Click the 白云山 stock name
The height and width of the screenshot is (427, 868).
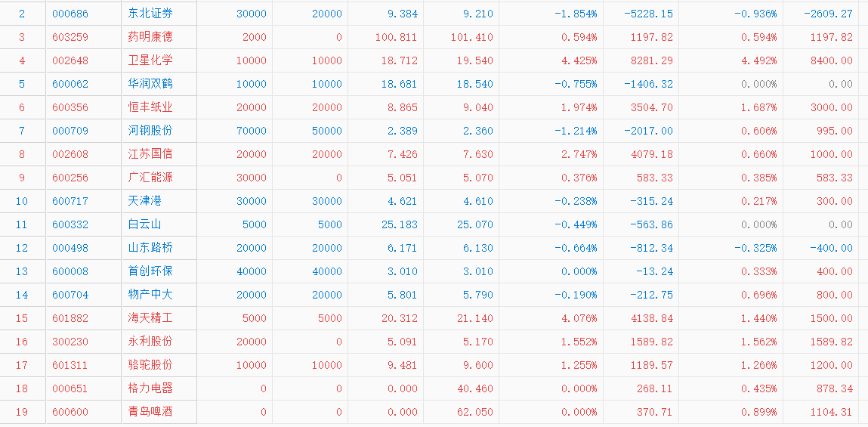point(145,224)
